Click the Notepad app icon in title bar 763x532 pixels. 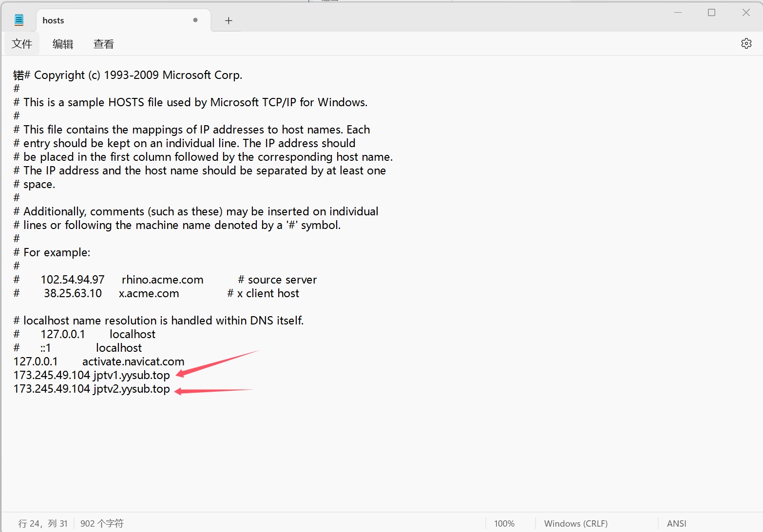click(19, 20)
